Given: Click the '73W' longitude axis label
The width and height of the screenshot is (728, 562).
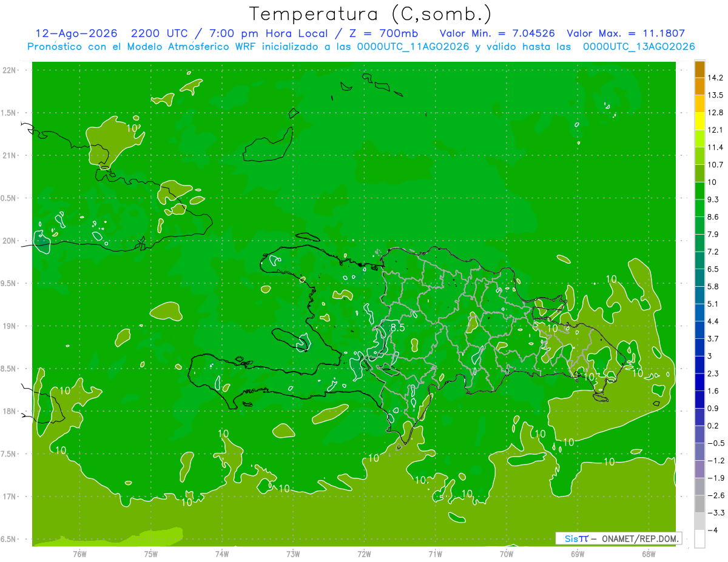Looking at the screenshot, I should pos(293,554).
